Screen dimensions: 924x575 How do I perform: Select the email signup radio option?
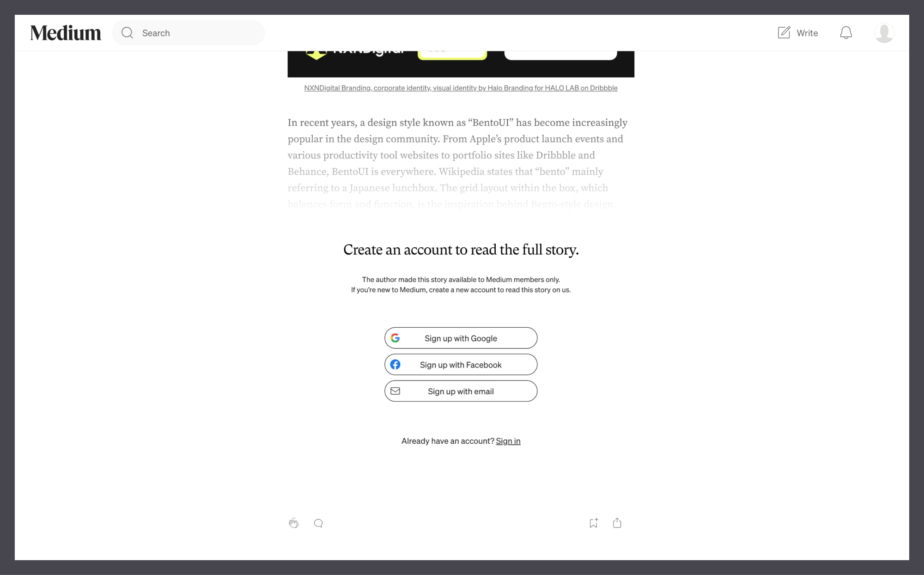point(461,391)
